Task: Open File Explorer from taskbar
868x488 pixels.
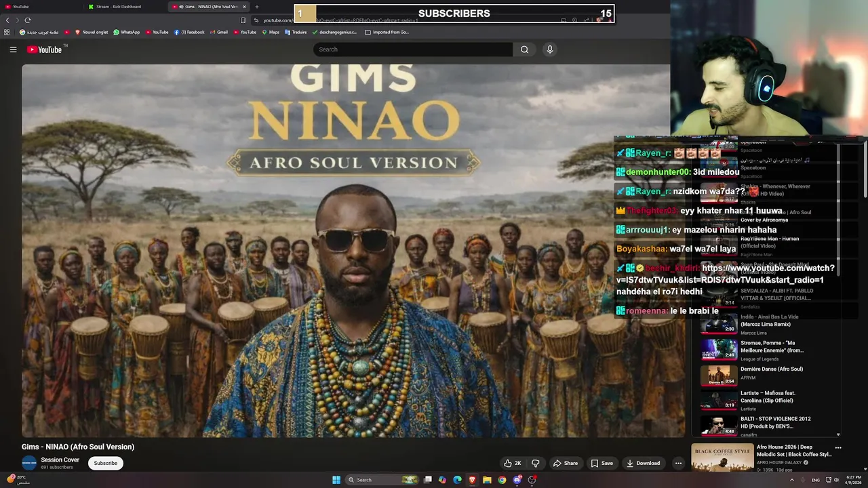Action: point(487,480)
